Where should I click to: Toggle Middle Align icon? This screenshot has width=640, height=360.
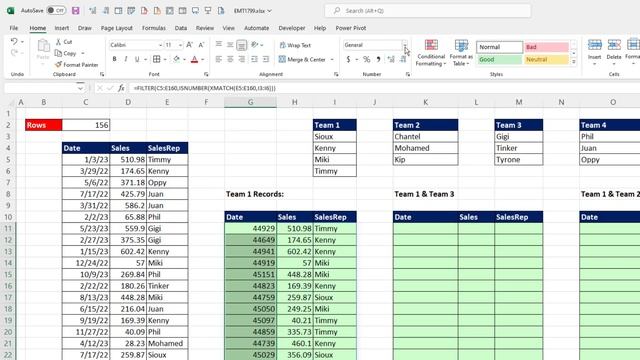coord(230,45)
